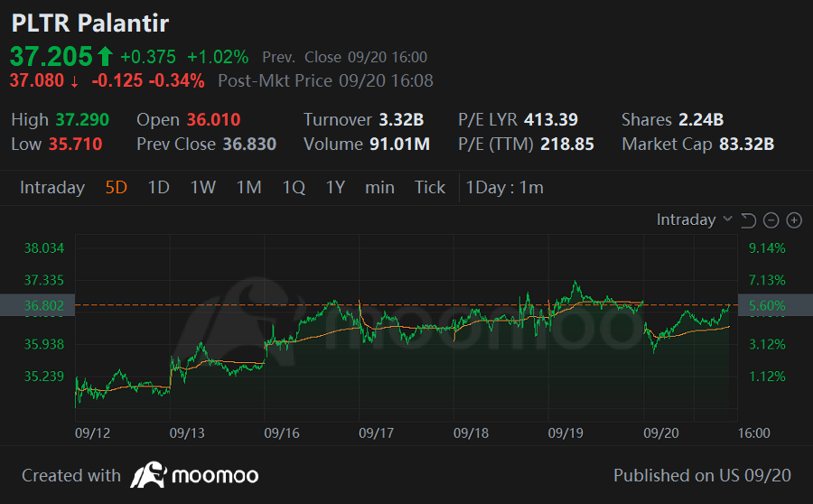Viewport: 813px width, 504px height.
Task: Click the 5.60% percent axis marker
Action: pos(775,305)
